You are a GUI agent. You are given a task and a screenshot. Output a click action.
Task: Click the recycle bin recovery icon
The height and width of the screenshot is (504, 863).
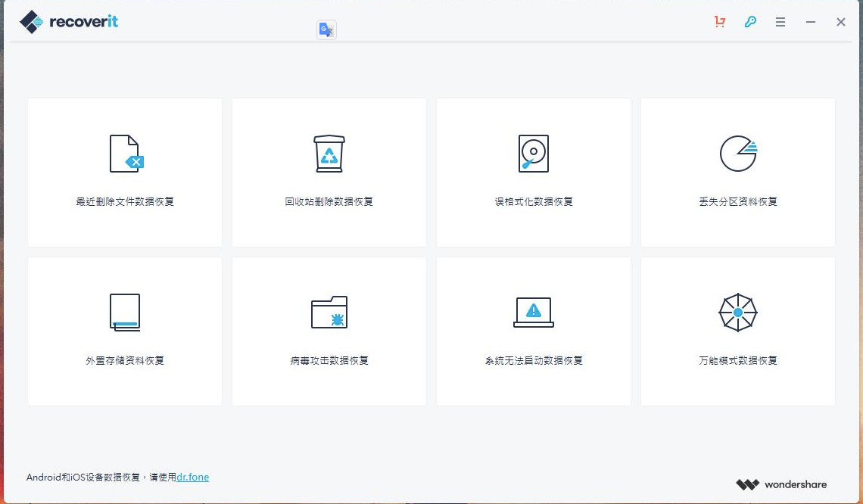click(x=329, y=154)
